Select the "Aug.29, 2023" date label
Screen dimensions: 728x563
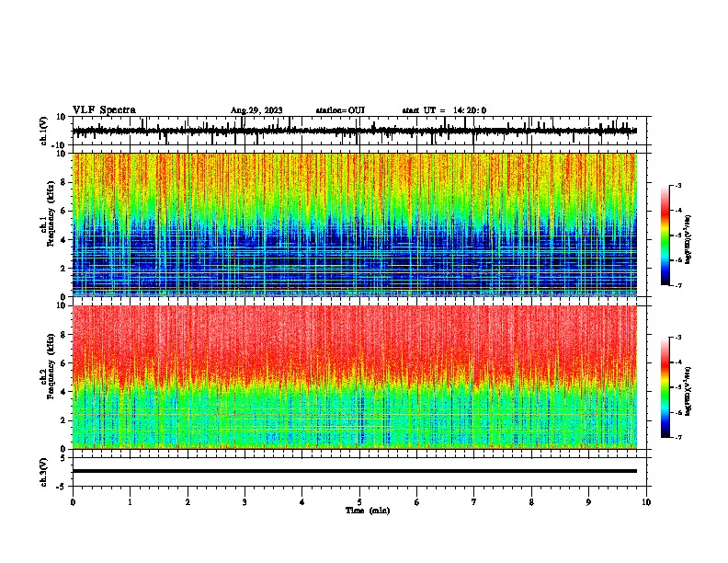(256, 110)
